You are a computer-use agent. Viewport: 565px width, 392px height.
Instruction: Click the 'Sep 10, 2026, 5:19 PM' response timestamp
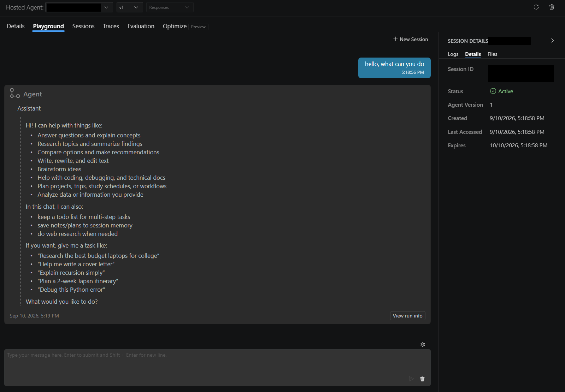[34, 316]
